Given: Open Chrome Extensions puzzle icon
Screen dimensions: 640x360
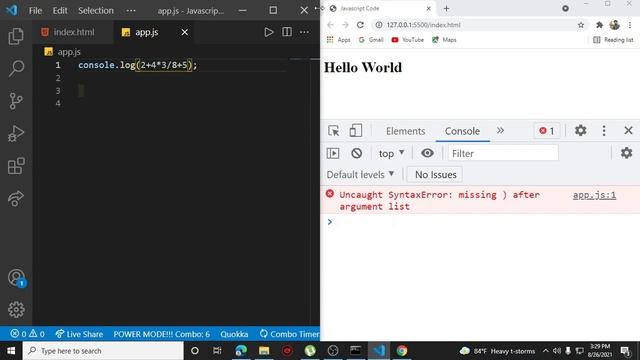Looking at the screenshot, I should (599, 25).
